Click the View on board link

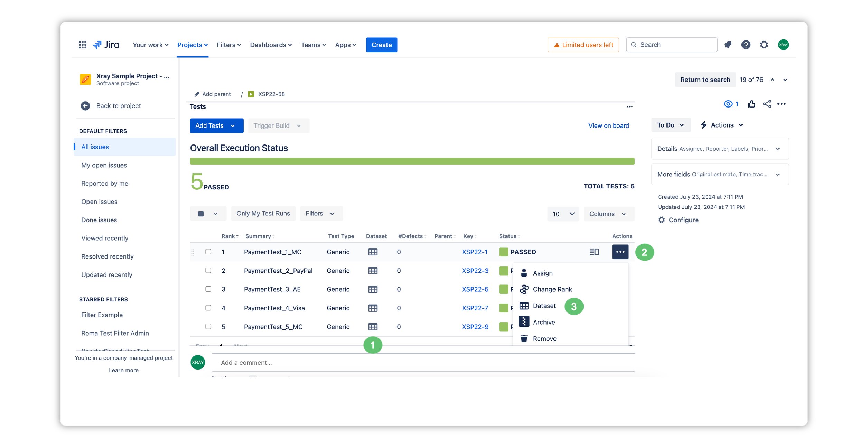pyautogui.click(x=608, y=125)
